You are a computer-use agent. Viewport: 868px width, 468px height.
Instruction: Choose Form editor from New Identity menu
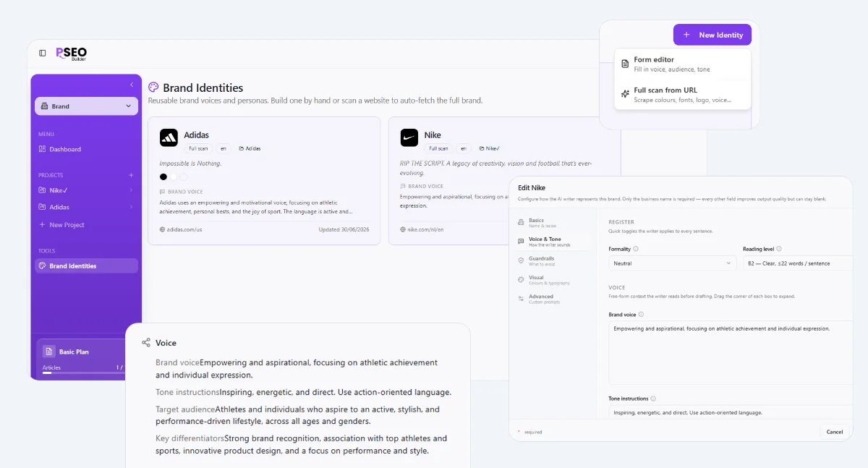pyautogui.click(x=683, y=64)
